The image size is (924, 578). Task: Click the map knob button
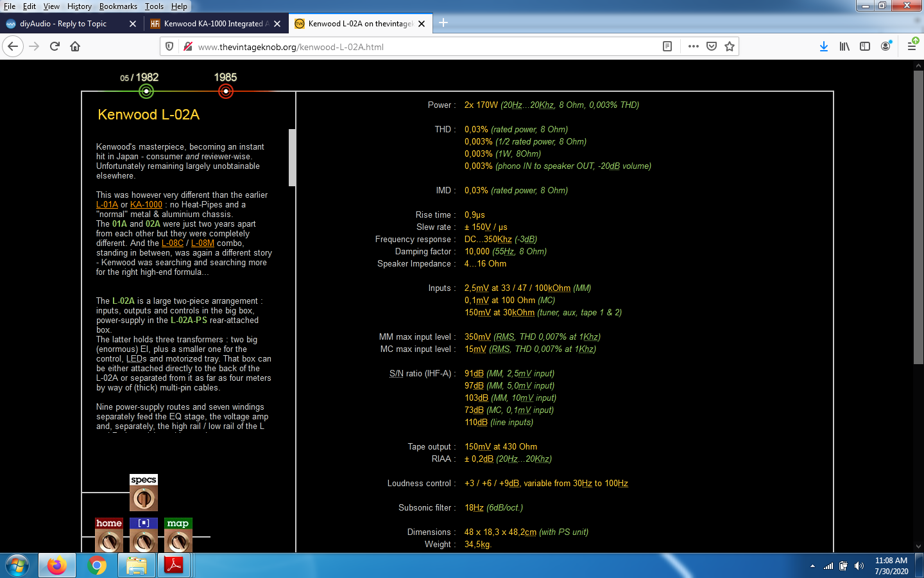tap(178, 536)
